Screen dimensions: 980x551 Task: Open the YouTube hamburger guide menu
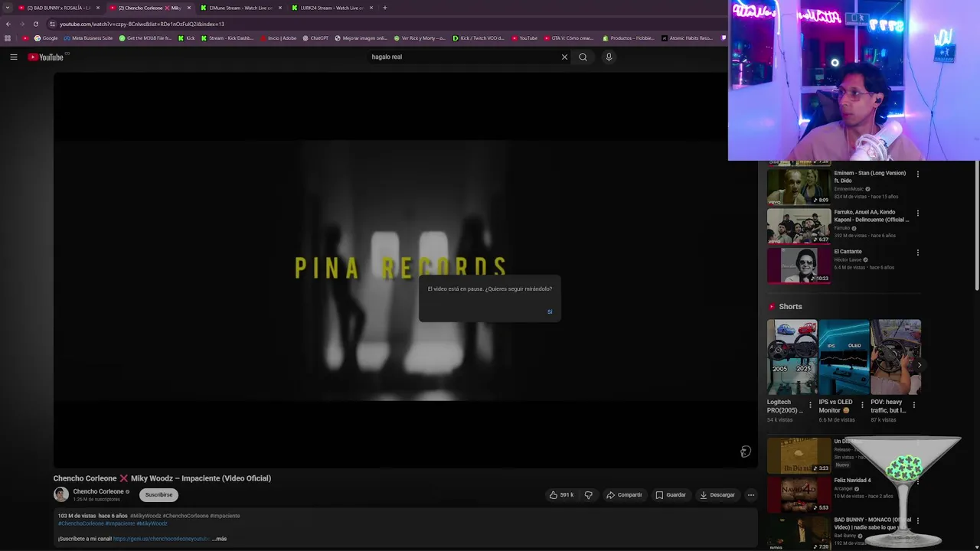coord(14,57)
